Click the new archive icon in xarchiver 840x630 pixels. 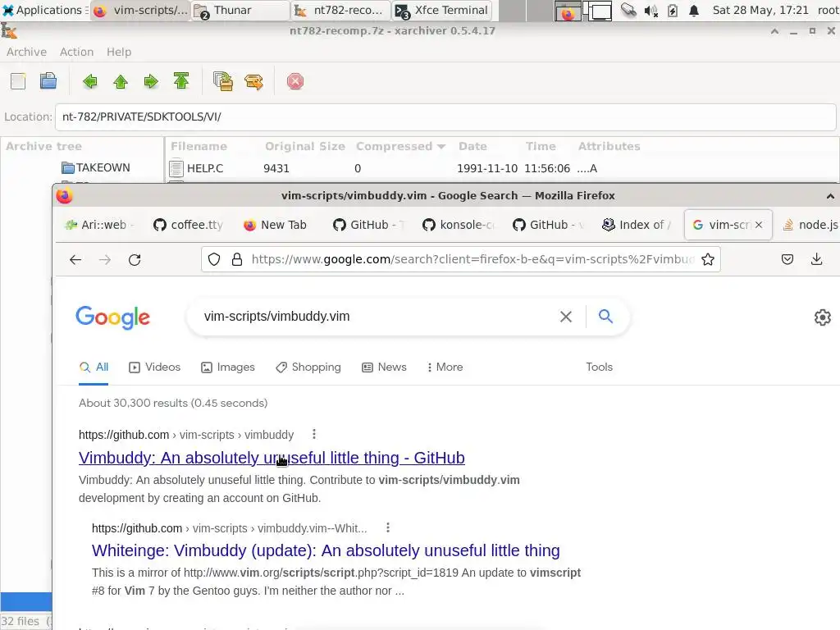click(18, 81)
